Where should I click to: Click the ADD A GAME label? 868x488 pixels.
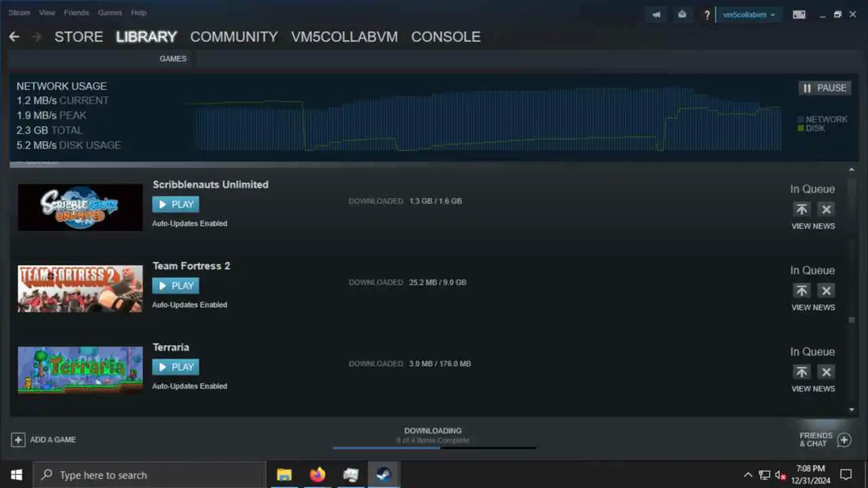click(x=53, y=440)
